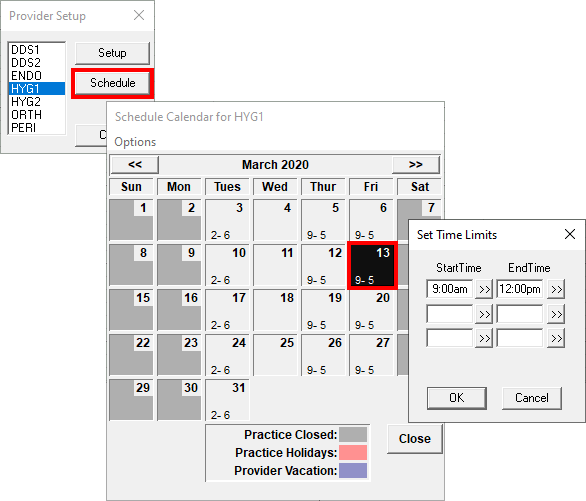Select provider HYG2 in the list
Image resolution: width=586 pixels, height=501 pixels.
(36, 102)
